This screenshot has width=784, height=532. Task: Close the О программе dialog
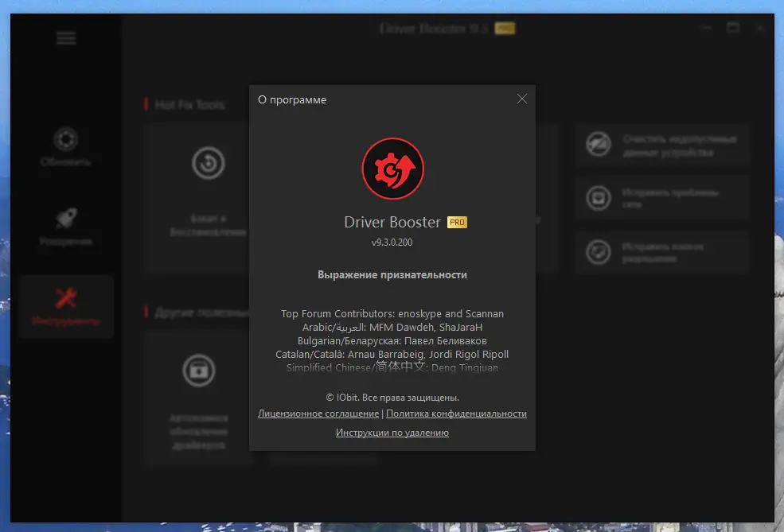(x=521, y=99)
